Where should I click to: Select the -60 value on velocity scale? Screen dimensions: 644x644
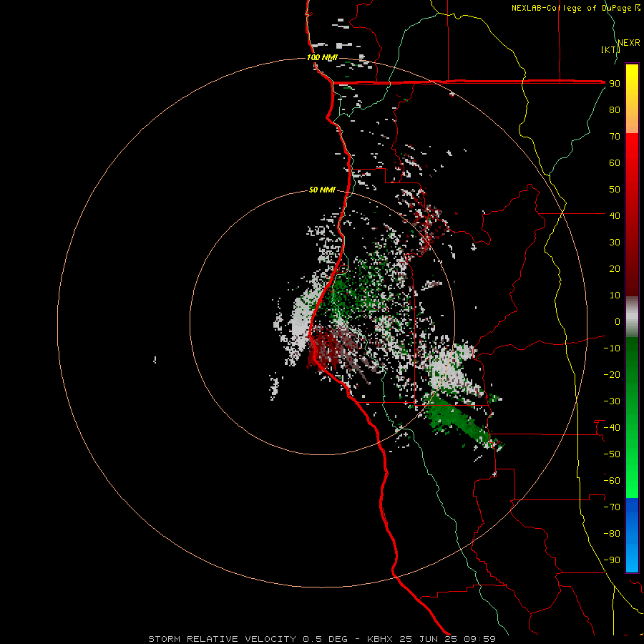(612, 481)
